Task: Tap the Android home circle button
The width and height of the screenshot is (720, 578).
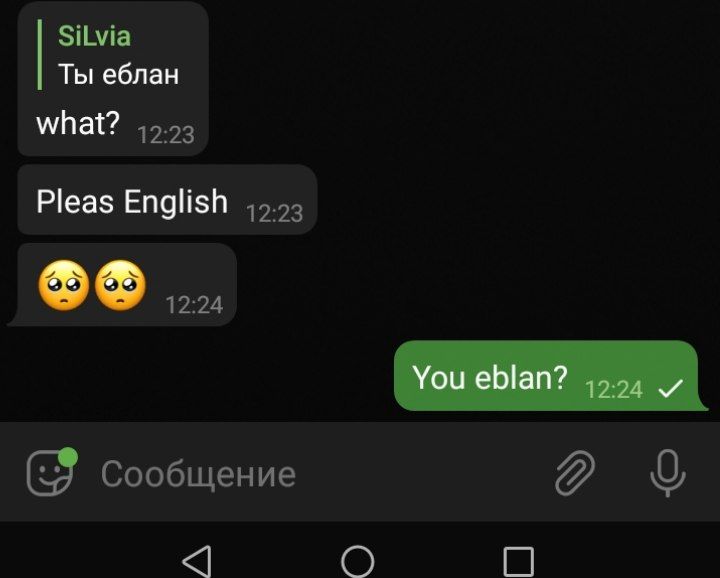Action: [358, 561]
